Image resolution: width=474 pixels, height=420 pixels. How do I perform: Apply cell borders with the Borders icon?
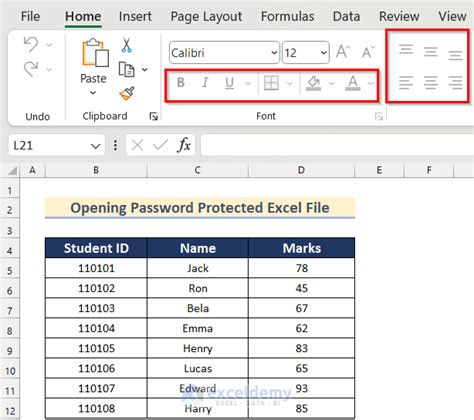271,83
